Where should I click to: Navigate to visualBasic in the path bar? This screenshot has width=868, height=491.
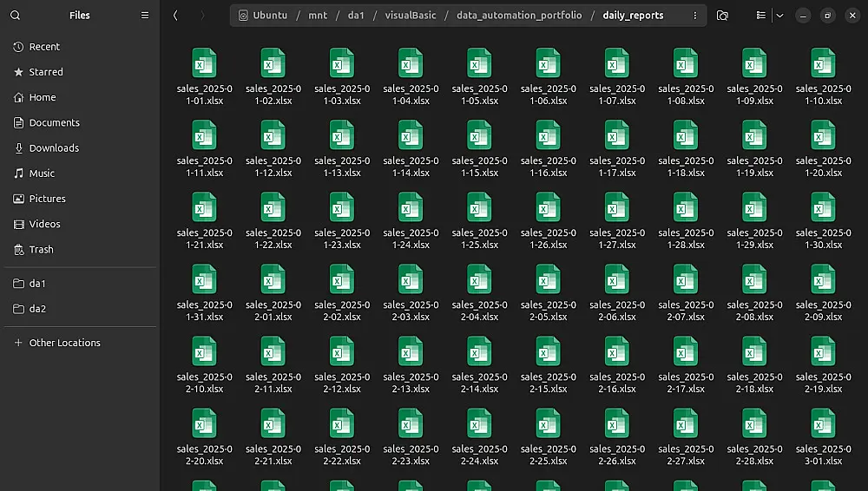coord(411,16)
